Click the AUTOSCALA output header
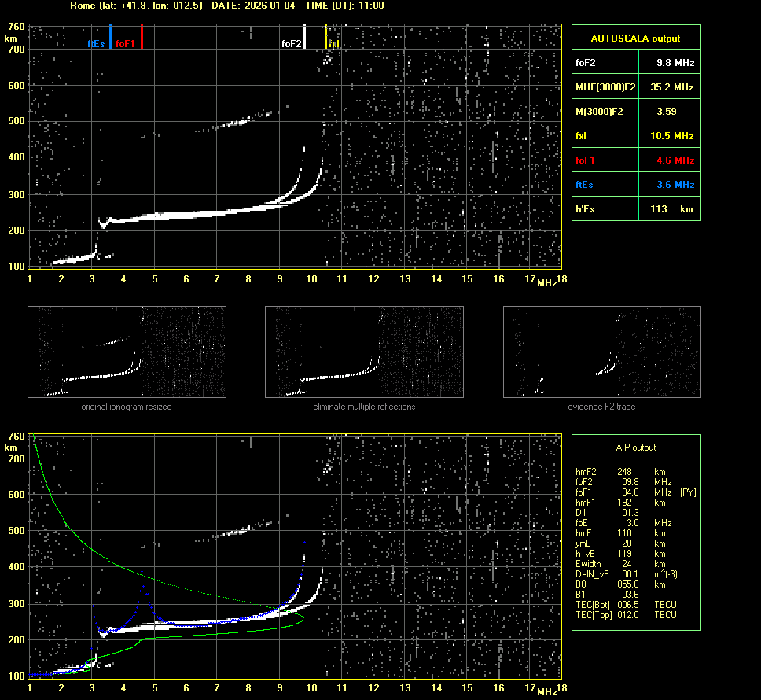The image size is (761, 700). (635, 38)
